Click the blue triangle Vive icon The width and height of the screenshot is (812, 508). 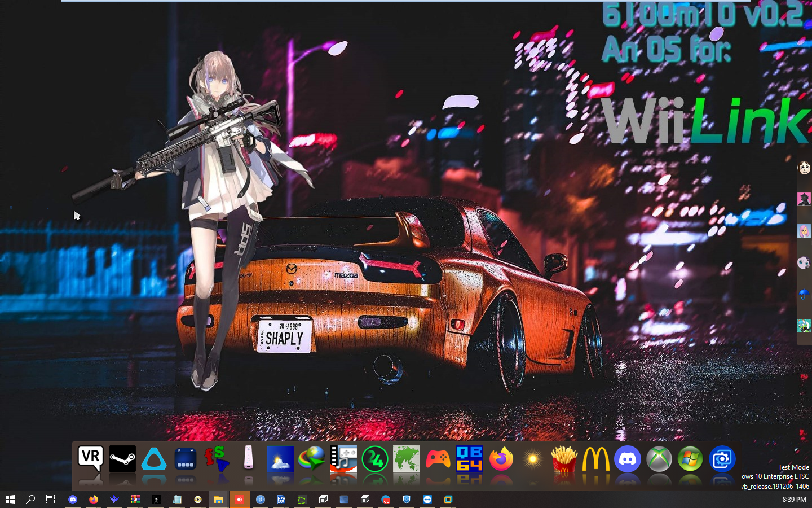pyautogui.click(x=154, y=459)
